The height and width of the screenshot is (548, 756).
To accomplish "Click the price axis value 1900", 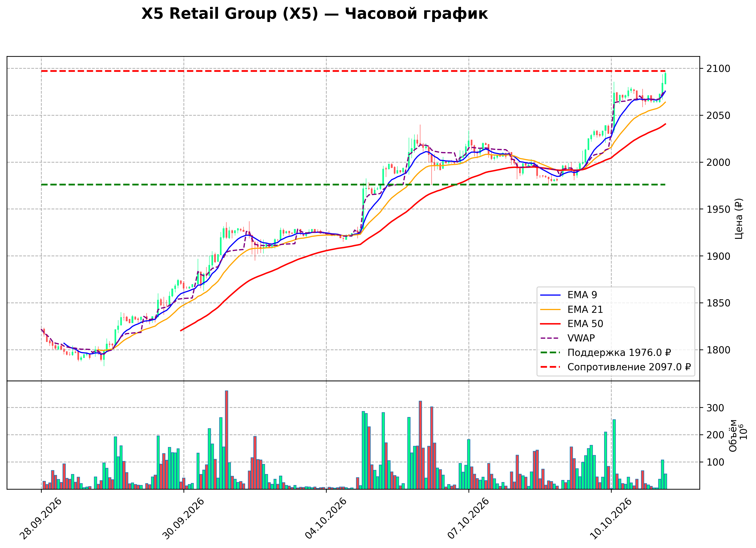I will tap(718, 256).
